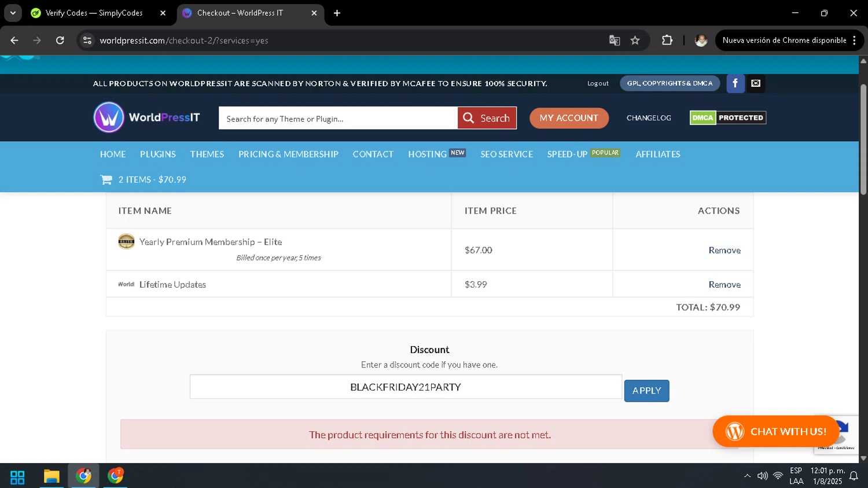Remove Yearly Premium Membership from cart

tap(724, 250)
